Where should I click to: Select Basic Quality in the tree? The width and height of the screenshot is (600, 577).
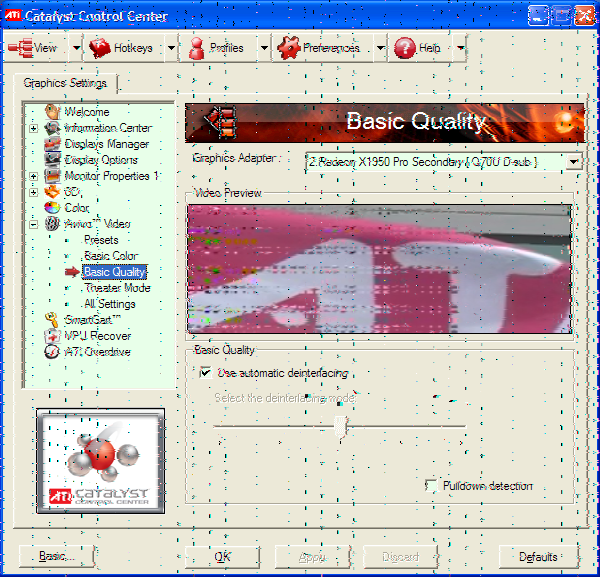click(x=114, y=272)
